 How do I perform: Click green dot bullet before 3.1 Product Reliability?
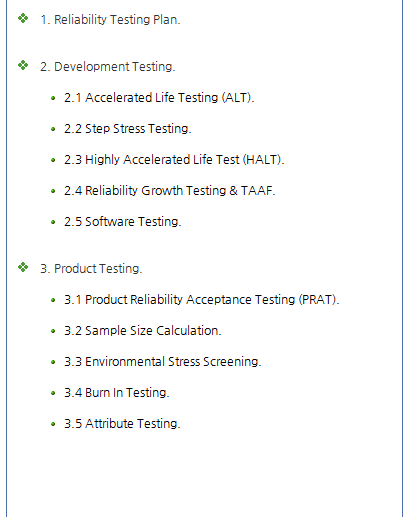53,300
